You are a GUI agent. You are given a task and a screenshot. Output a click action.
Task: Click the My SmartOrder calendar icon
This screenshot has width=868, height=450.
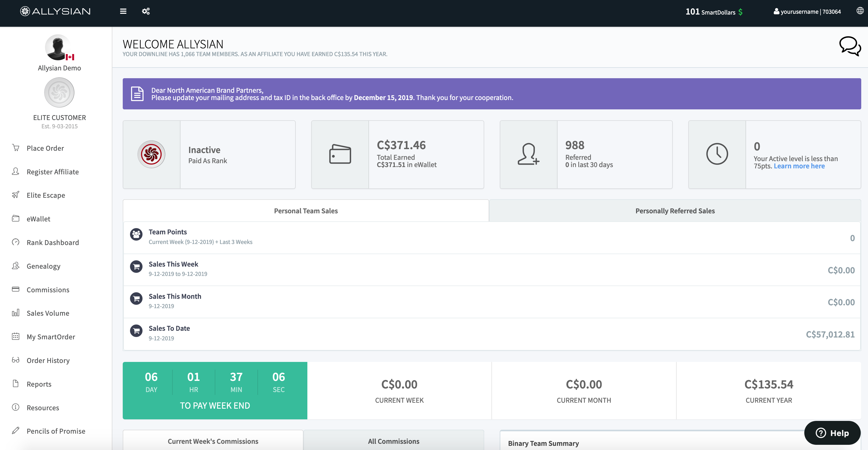[16, 336]
